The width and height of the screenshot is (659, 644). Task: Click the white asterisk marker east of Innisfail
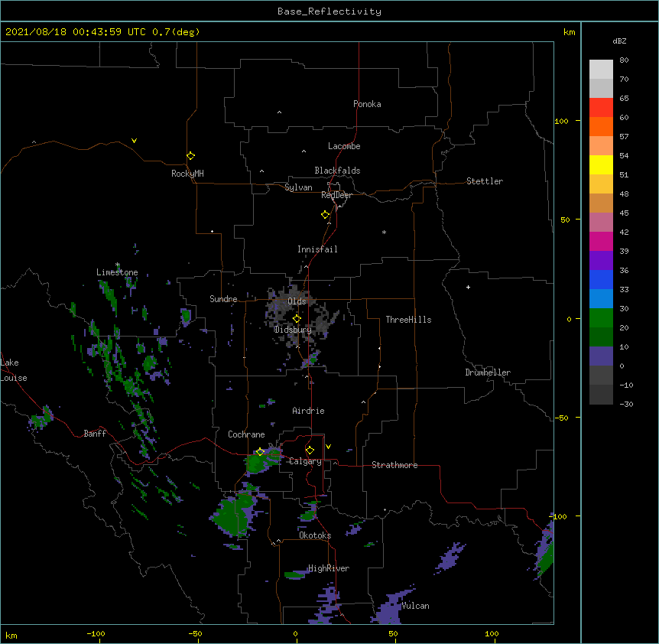[384, 232]
